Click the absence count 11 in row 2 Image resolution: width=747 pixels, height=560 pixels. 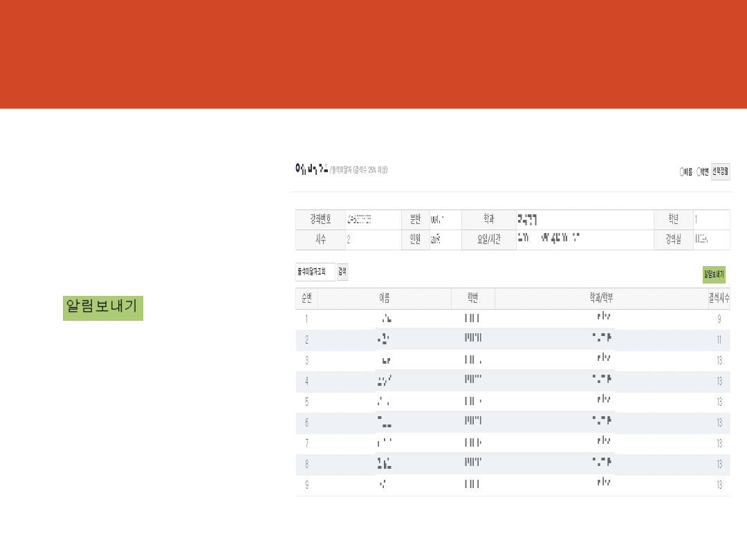pos(719,339)
